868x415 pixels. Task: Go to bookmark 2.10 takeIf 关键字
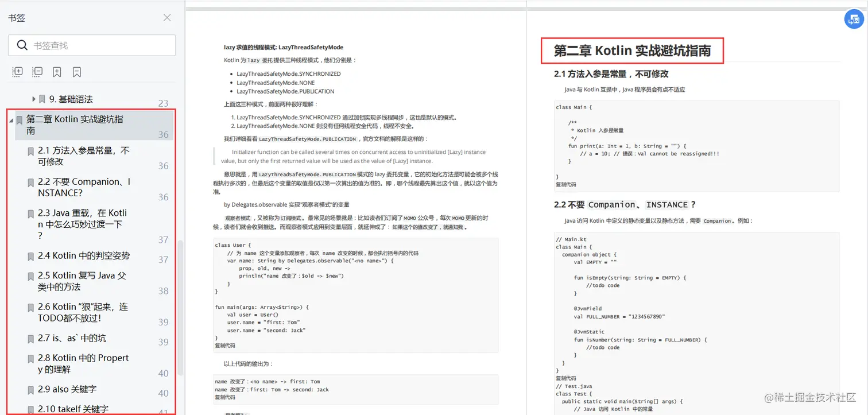pyautogui.click(x=73, y=409)
